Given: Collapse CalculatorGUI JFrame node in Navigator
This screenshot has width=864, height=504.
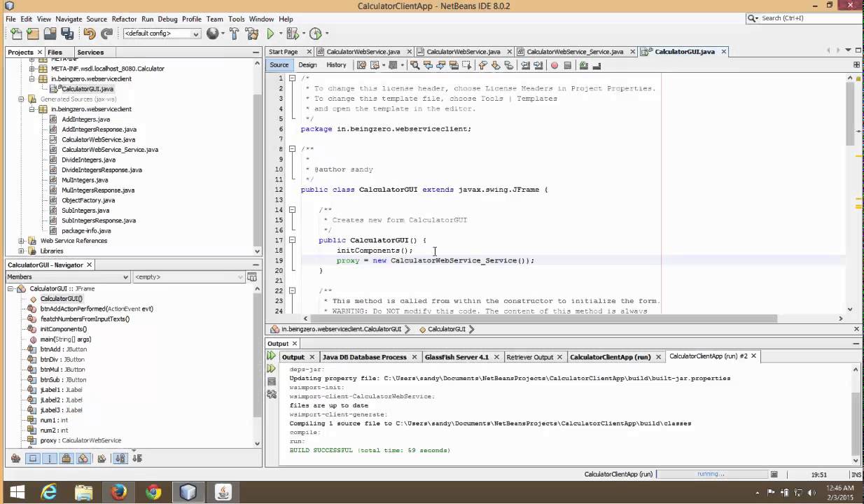Looking at the screenshot, I should [11, 288].
